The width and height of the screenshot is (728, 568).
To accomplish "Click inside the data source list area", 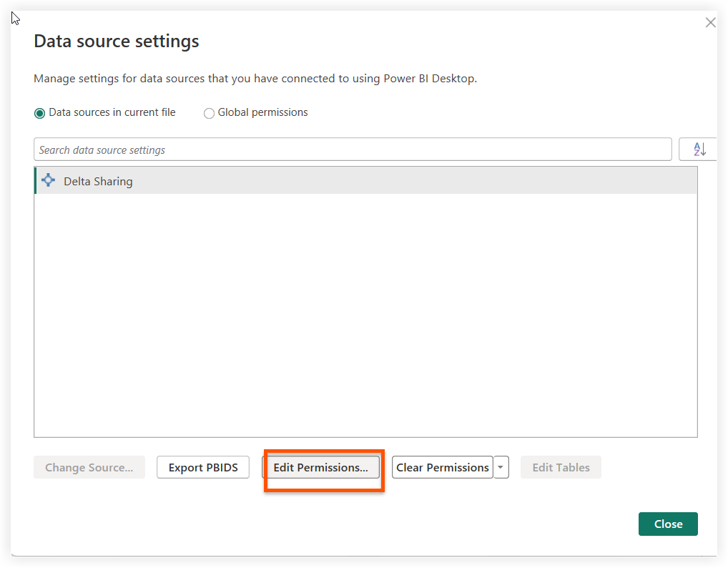I will tap(365, 308).
